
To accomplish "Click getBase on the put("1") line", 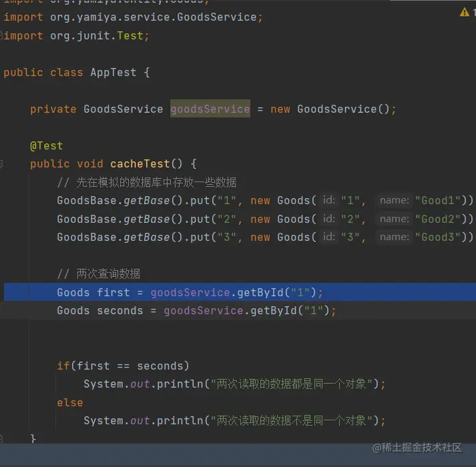I will (146, 201).
